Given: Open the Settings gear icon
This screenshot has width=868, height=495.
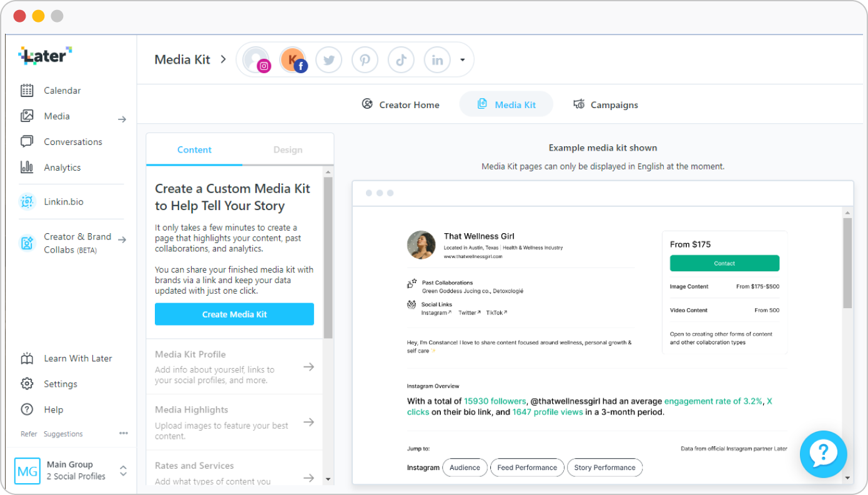Looking at the screenshot, I should point(27,384).
